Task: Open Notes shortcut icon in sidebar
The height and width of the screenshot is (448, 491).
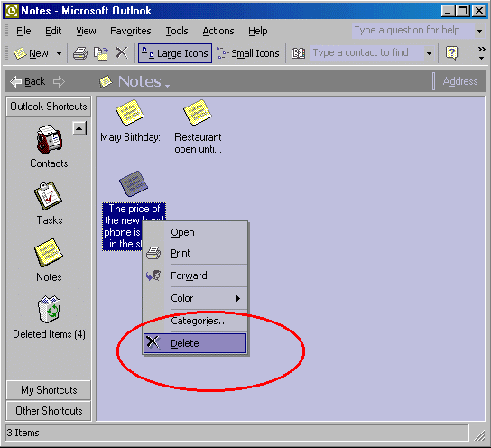Action: point(49,253)
